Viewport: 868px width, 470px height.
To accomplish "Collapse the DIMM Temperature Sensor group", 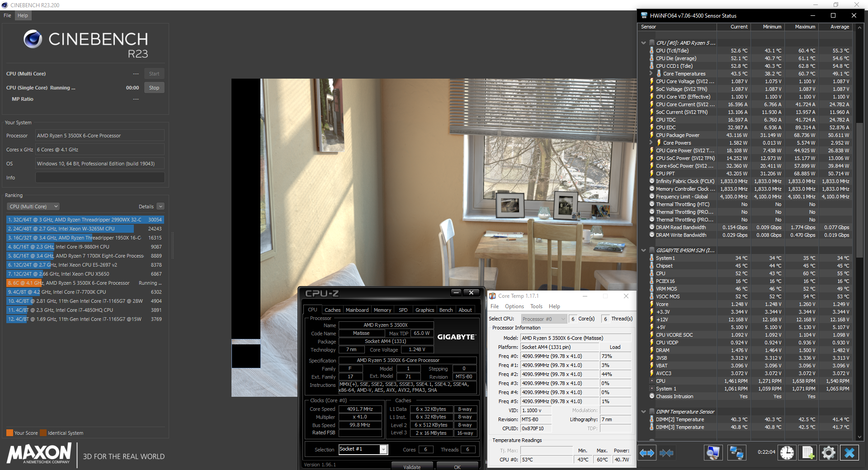I will click(643, 412).
